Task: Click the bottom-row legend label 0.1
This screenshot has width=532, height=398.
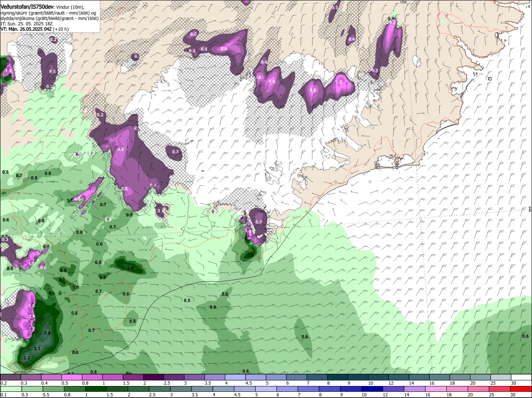Action: point(3,394)
